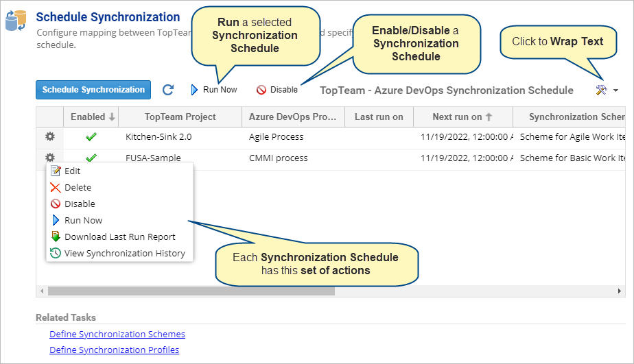Choose Disable from the context menu
The height and width of the screenshot is (364, 634).
click(119, 204)
